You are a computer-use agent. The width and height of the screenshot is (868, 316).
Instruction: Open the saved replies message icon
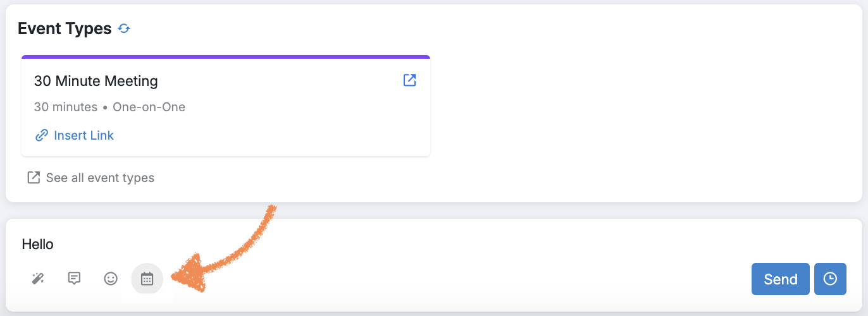click(74, 279)
